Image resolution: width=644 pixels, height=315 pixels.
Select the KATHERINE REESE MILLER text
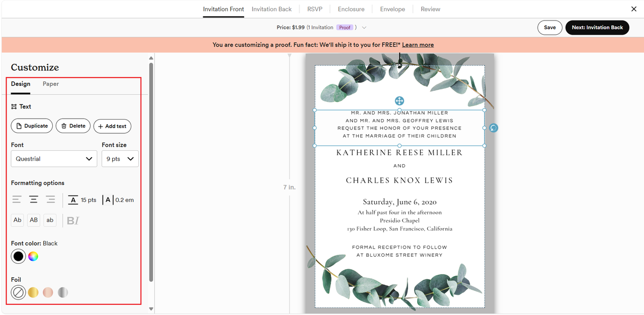(x=399, y=153)
